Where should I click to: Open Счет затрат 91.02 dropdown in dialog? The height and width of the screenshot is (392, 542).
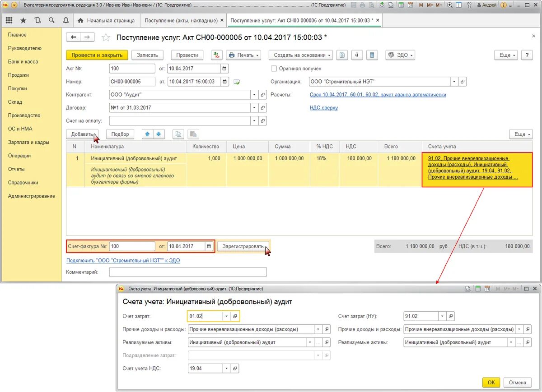click(x=227, y=316)
